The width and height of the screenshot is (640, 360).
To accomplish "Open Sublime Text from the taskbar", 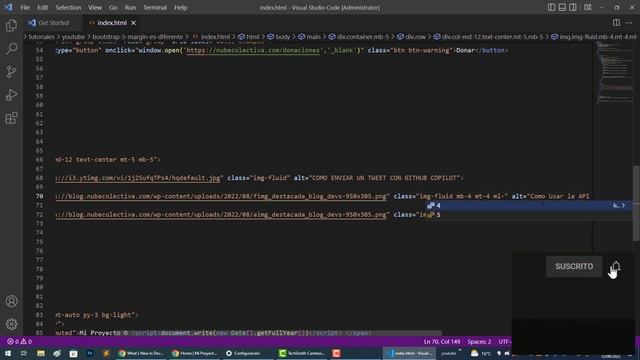I will point(106,353).
